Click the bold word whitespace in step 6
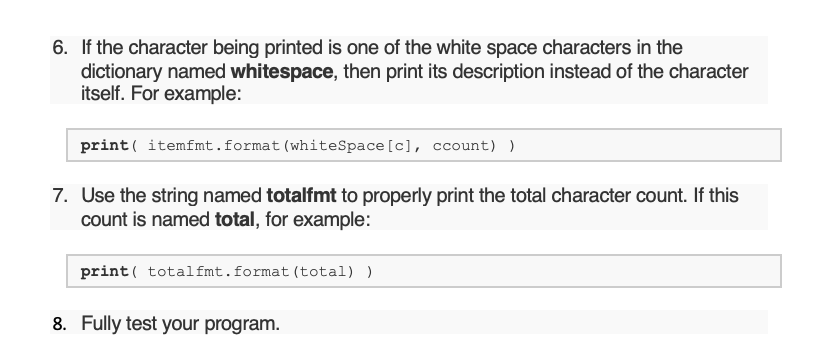This screenshot has height=362, width=814. pyautogui.click(x=282, y=71)
